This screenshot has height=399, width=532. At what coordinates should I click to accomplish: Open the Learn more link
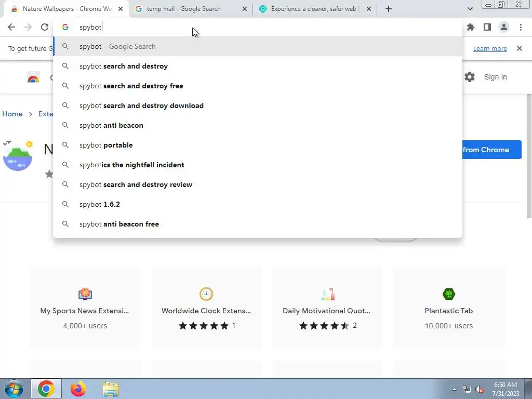click(490, 48)
